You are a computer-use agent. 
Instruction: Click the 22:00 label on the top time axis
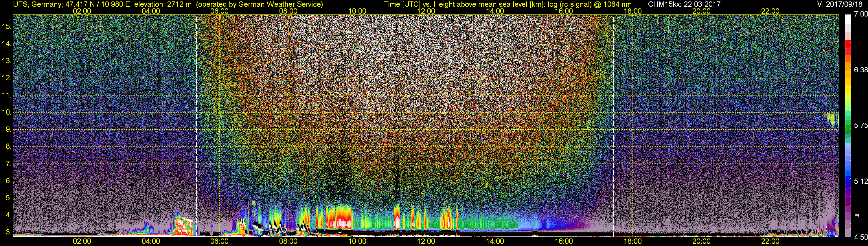[x=770, y=11]
